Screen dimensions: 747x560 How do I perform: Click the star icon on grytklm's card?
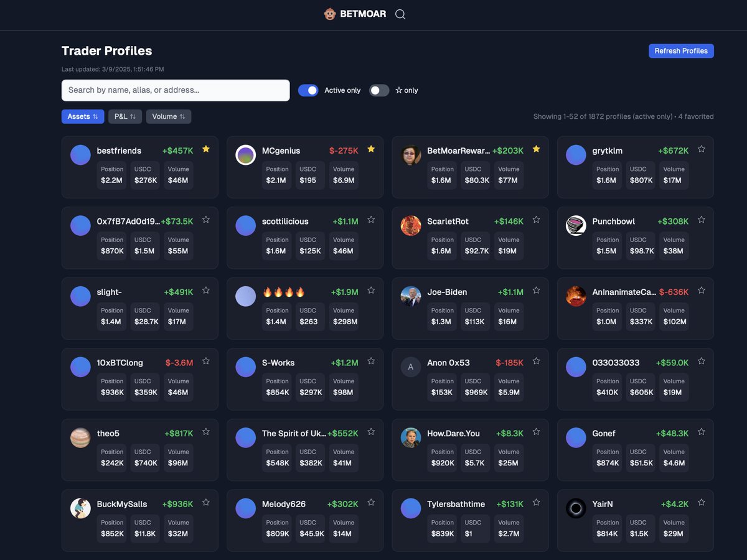[x=701, y=149]
